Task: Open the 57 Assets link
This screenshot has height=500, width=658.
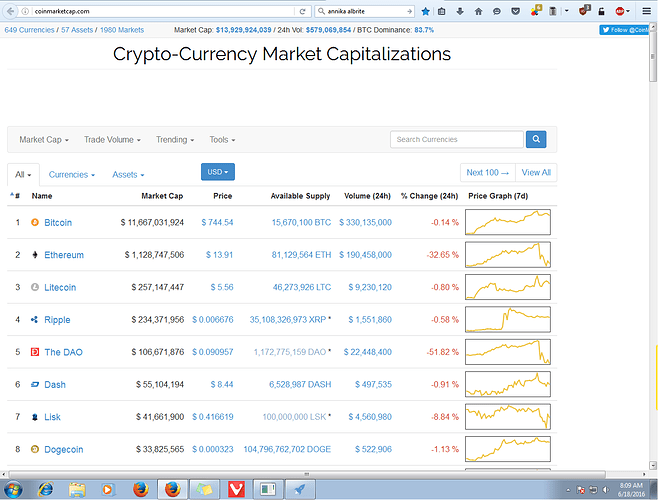Action: point(77,30)
